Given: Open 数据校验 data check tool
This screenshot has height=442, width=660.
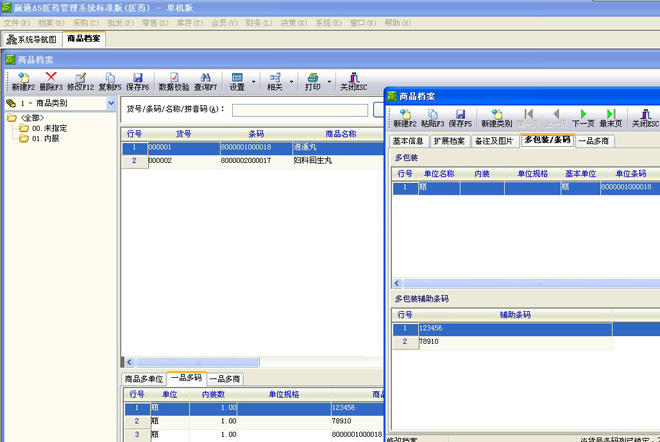Looking at the screenshot, I should (x=174, y=81).
